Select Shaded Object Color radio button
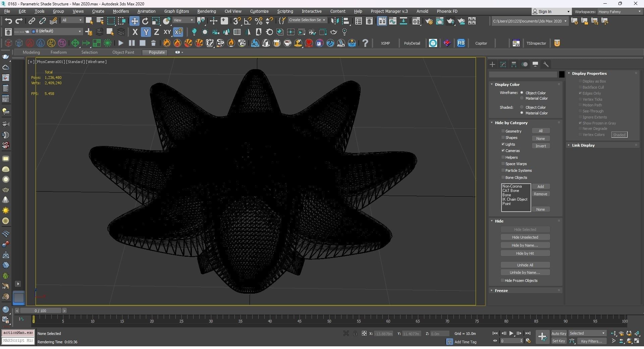 (x=522, y=107)
